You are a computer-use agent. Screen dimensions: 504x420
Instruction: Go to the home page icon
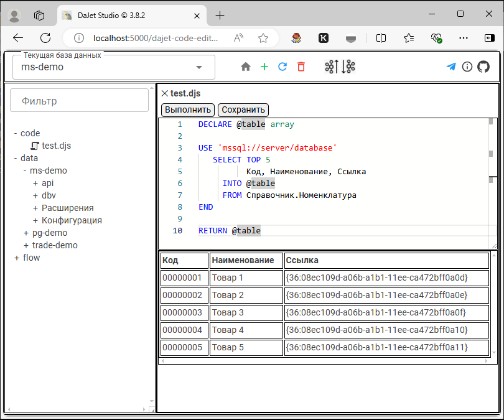246,67
